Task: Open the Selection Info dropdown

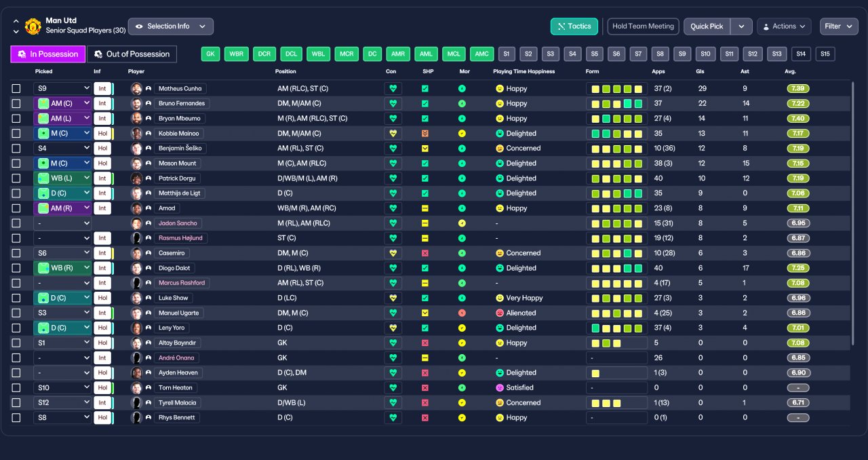Action: point(171,26)
